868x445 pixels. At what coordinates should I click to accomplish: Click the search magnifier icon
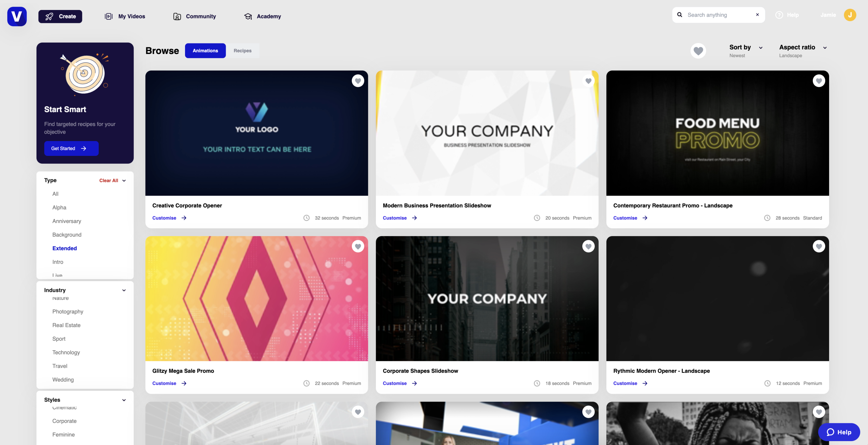coord(679,15)
